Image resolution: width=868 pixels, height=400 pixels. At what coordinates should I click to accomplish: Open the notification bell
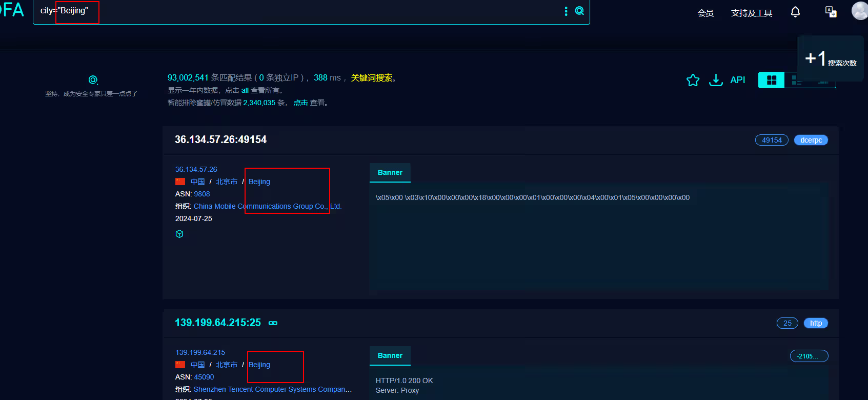[795, 12]
